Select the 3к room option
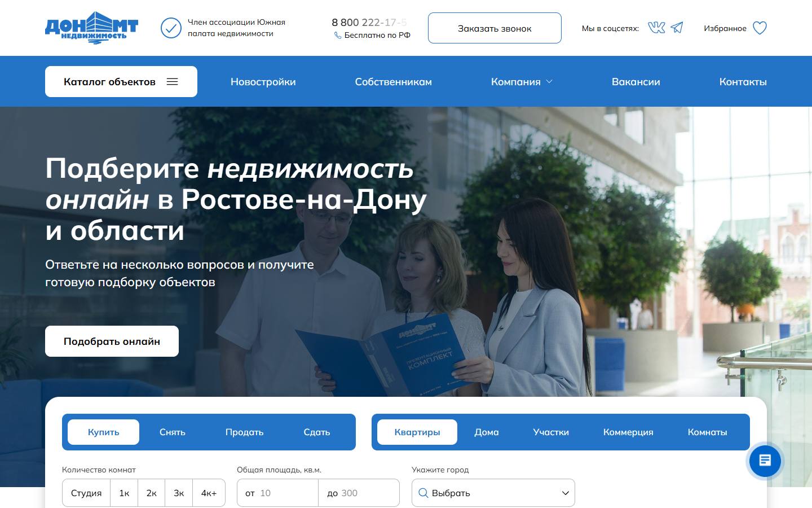Image resolution: width=812 pixels, height=508 pixels. (179, 493)
